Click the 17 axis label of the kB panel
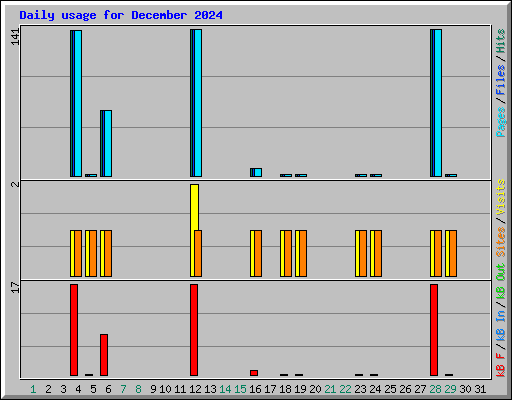 (x=15, y=287)
